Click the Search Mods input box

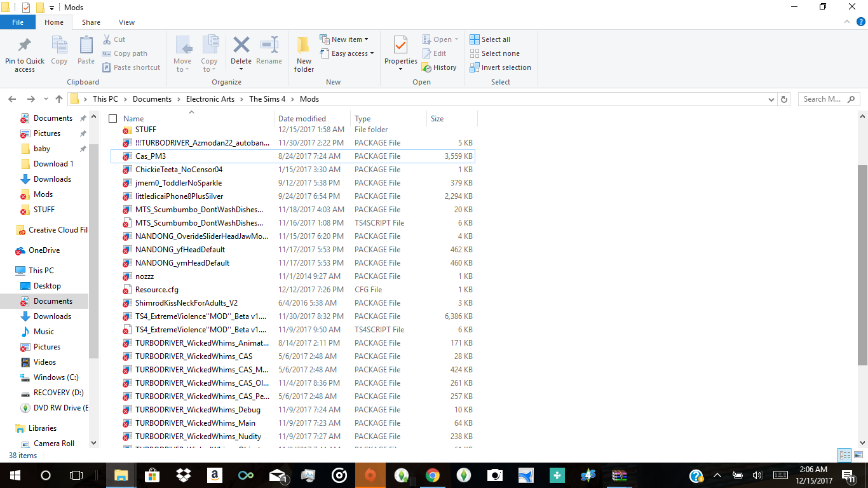tap(829, 99)
